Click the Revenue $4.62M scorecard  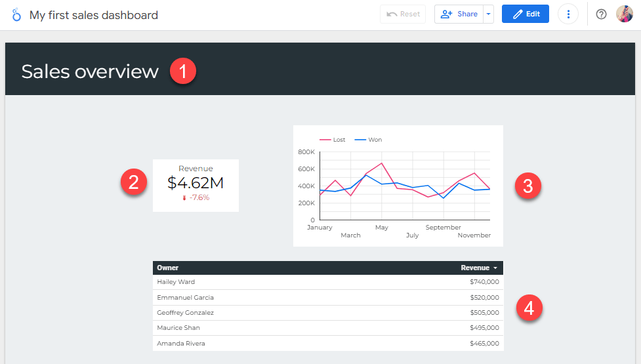(x=196, y=186)
